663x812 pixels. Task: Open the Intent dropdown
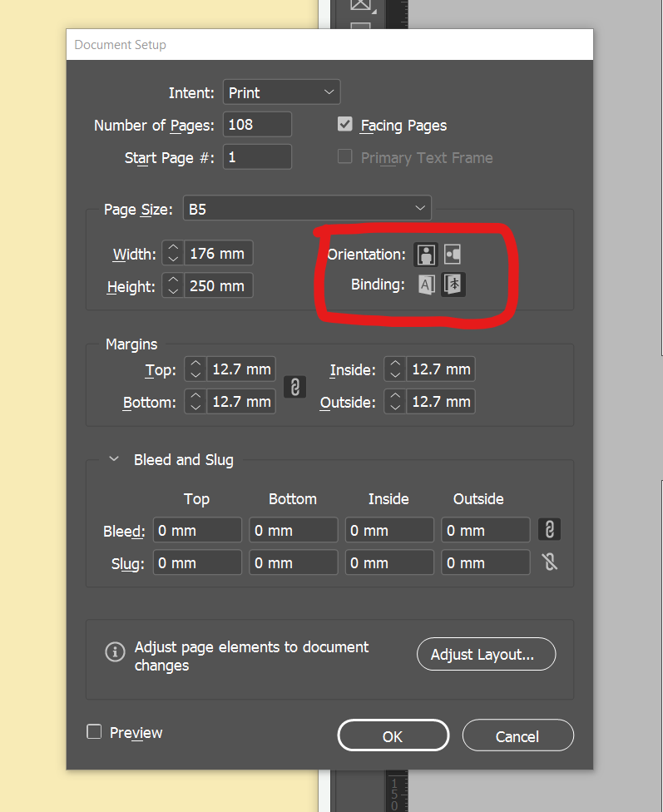282,92
